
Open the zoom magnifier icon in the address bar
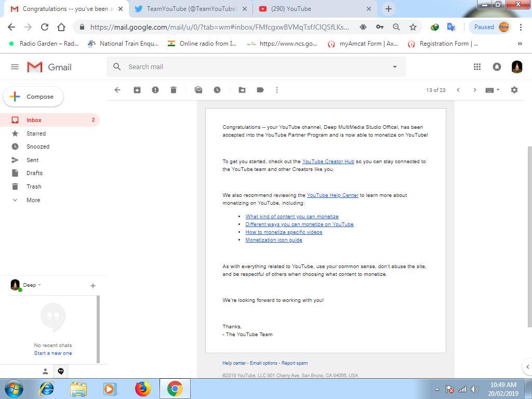[396, 27]
